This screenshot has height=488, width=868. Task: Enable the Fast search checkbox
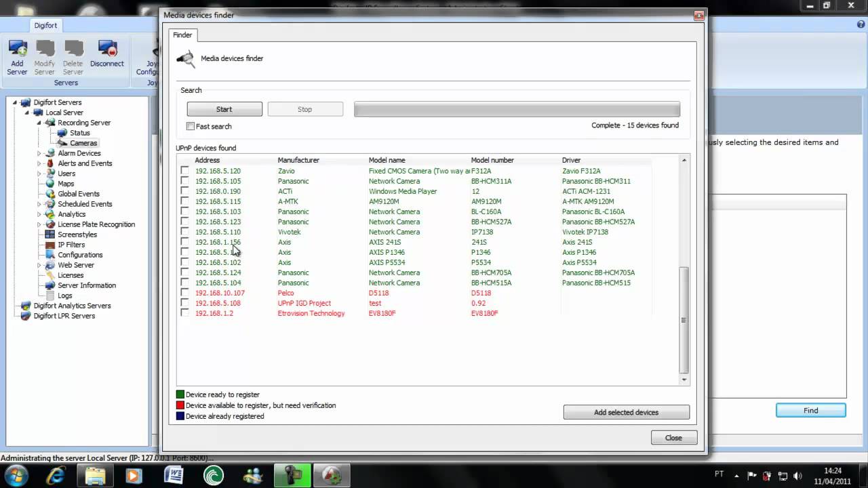tap(191, 126)
